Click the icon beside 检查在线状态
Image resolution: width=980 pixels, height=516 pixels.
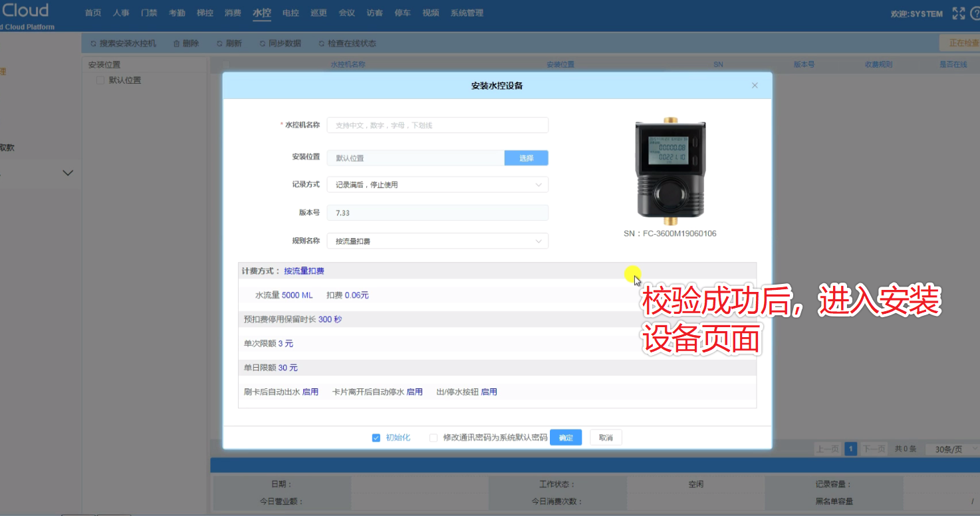321,43
